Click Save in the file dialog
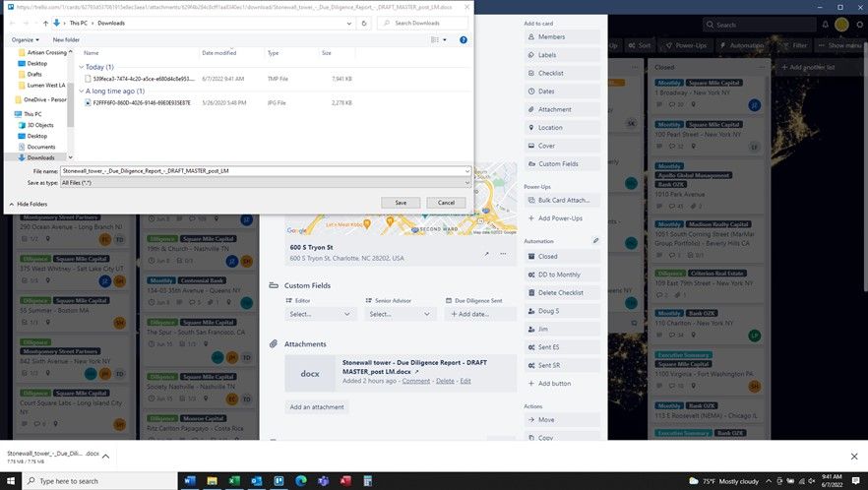The image size is (868, 490). click(401, 203)
